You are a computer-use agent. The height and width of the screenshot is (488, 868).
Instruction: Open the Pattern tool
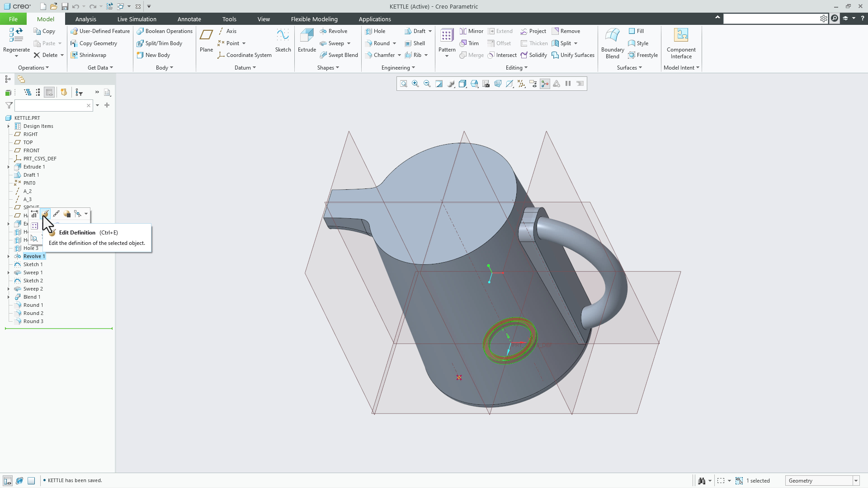[447, 42]
